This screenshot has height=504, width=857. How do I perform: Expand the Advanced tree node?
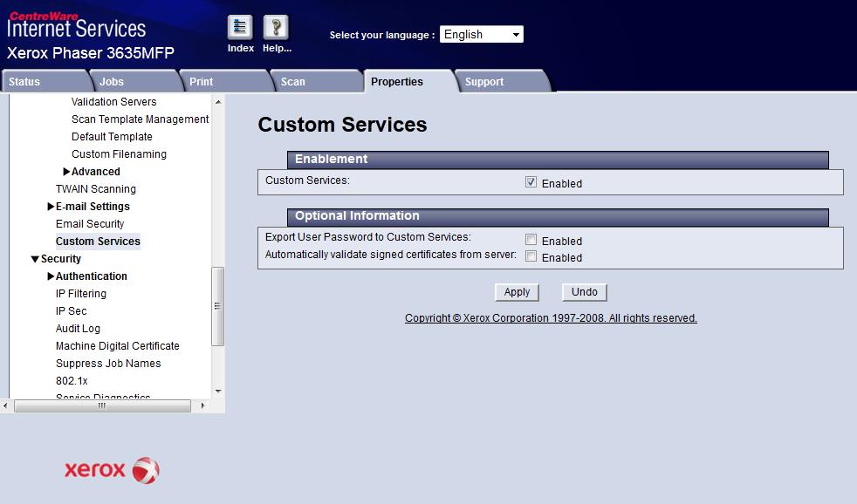coord(66,172)
